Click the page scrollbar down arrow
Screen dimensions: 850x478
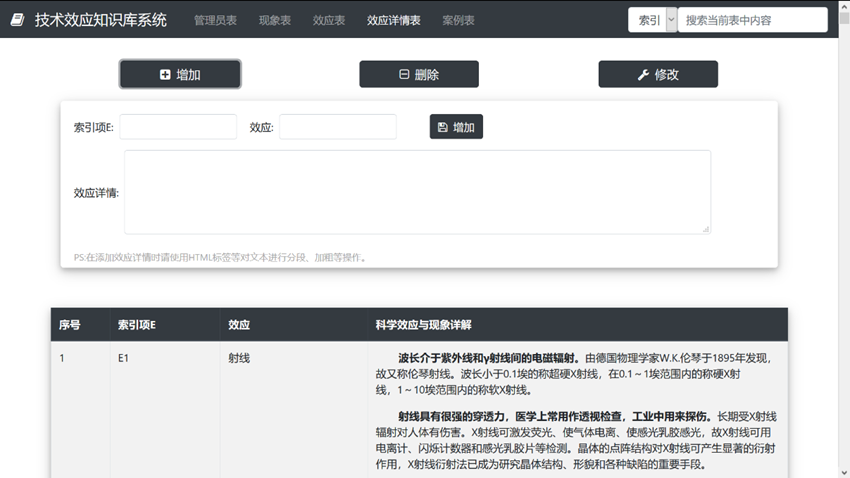coord(844,473)
